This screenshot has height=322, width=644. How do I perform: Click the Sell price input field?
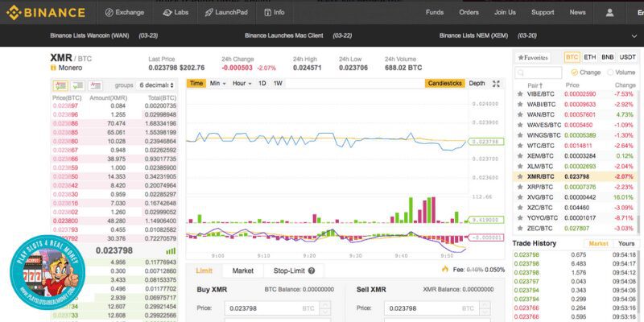(x=431, y=308)
